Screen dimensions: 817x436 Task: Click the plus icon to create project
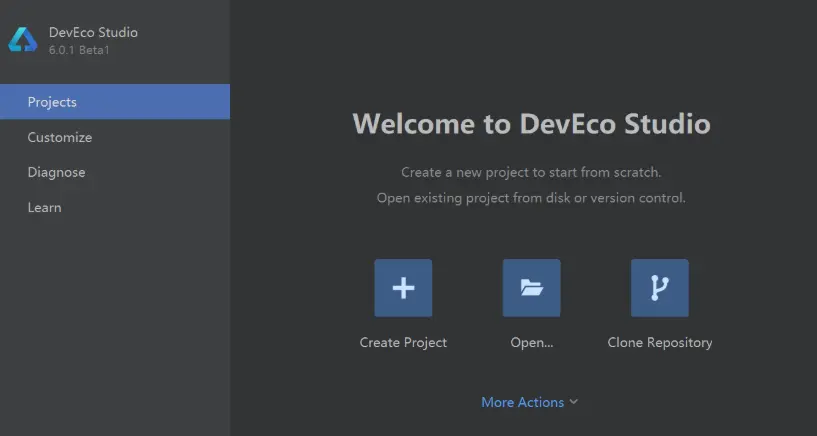click(403, 288)
